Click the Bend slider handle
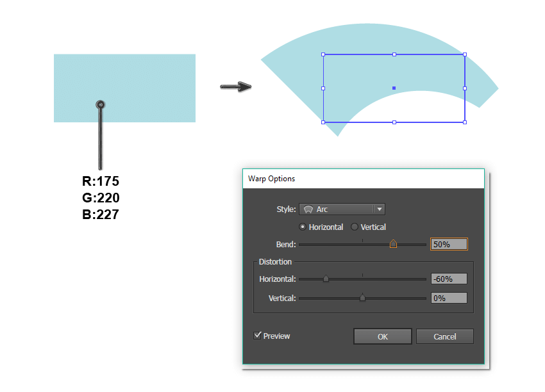545x392 pixels. click(x=393, y=244)
